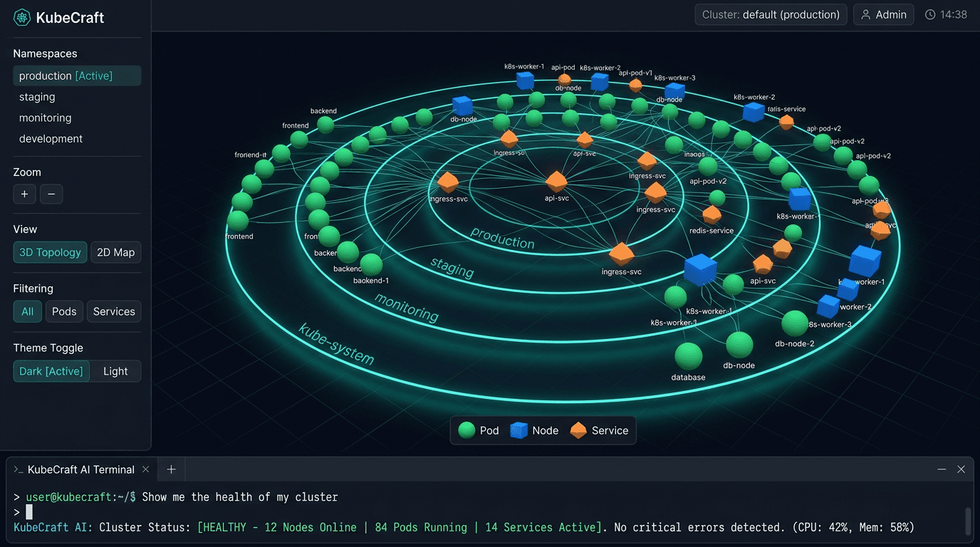This screenshot has width=980, height=547.
Task: Enable the Services filter
Action: click(x=113, y=311)
